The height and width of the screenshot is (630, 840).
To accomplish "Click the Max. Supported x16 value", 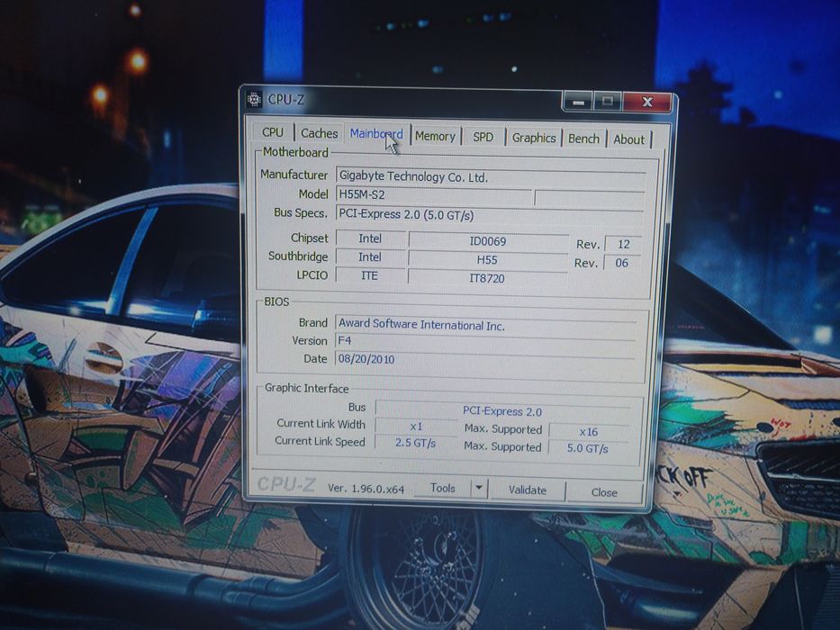I will pos(588,432).
